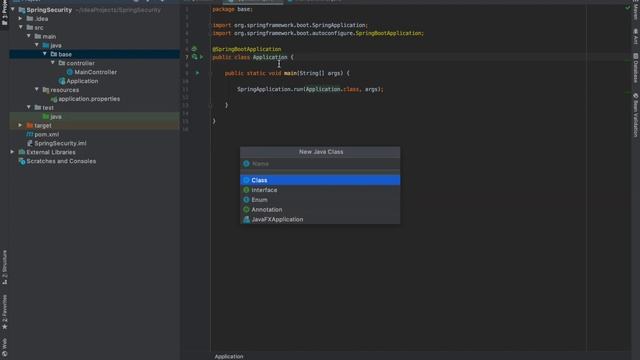Open application.properties file

(x=89, y=99)
